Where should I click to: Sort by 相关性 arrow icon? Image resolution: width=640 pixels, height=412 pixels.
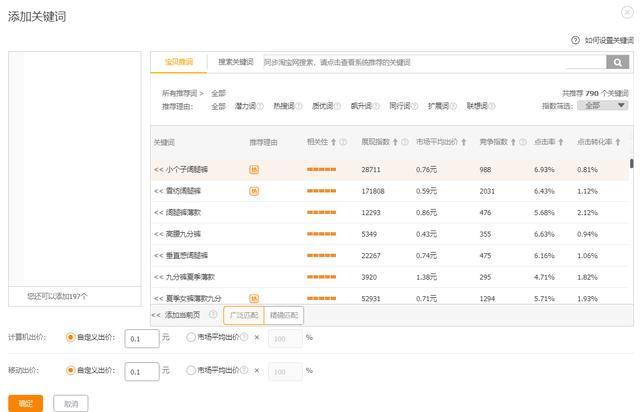coord(333,142)
